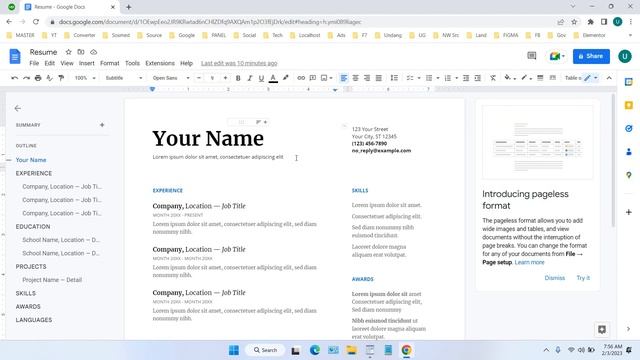
Task: Open the Open Sans font dropdown
Action: 171,78
